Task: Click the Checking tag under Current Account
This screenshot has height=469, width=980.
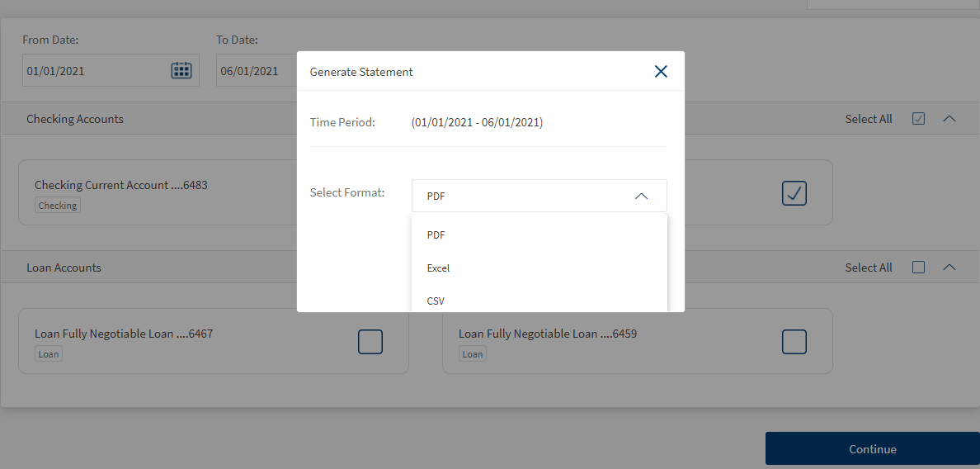Action: pos(58,206)
